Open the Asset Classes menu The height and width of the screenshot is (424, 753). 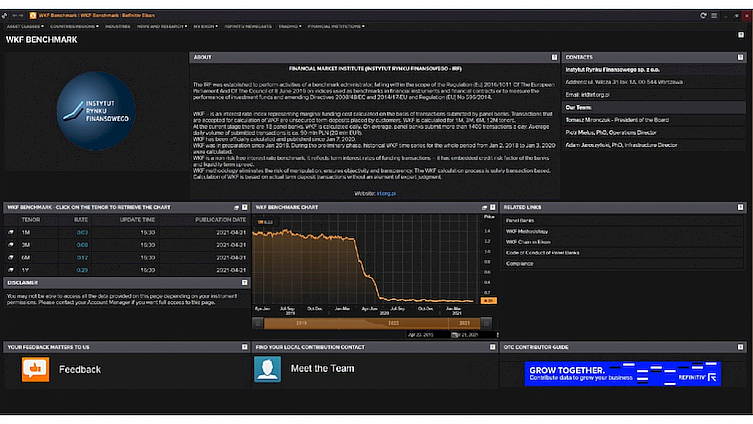point(22,28)
